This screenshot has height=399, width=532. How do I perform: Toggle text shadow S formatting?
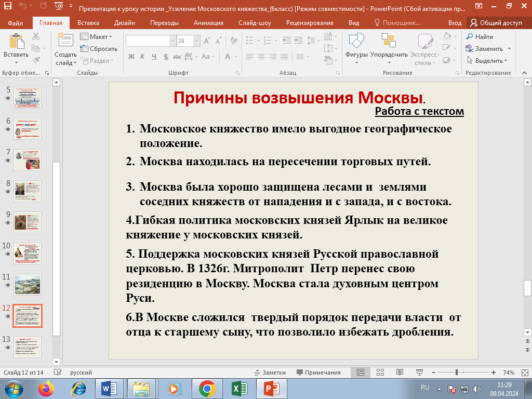(166, 57)
